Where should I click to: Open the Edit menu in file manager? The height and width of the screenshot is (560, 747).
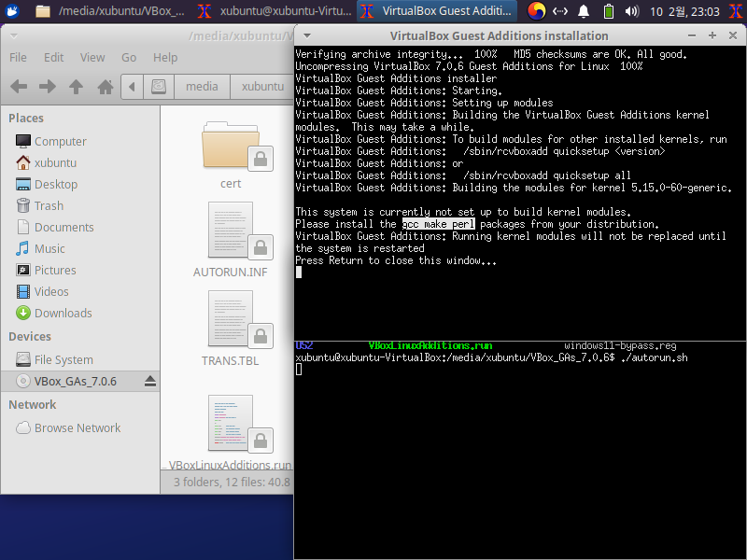coord(54,57)
